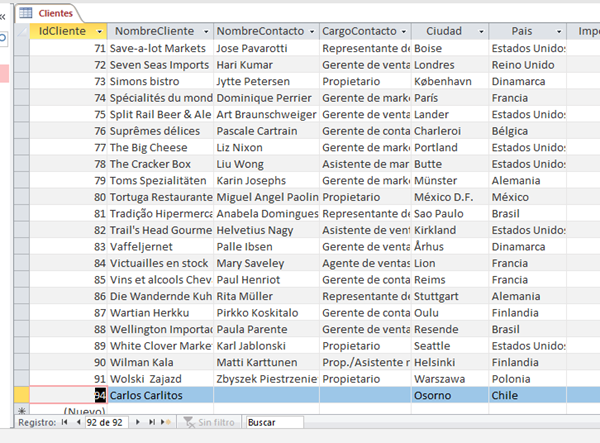The width and height of the screenshot is (600, 443).
Task: Click the cell 'Anabela Domingues'
Action: [x=266, y=213]
